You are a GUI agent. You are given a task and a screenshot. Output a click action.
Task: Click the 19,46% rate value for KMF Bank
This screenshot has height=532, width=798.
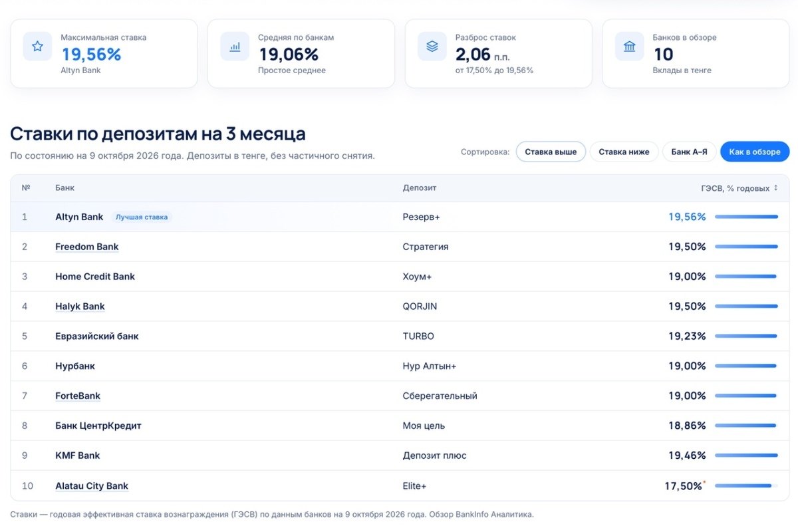click(x=687, y=456)
